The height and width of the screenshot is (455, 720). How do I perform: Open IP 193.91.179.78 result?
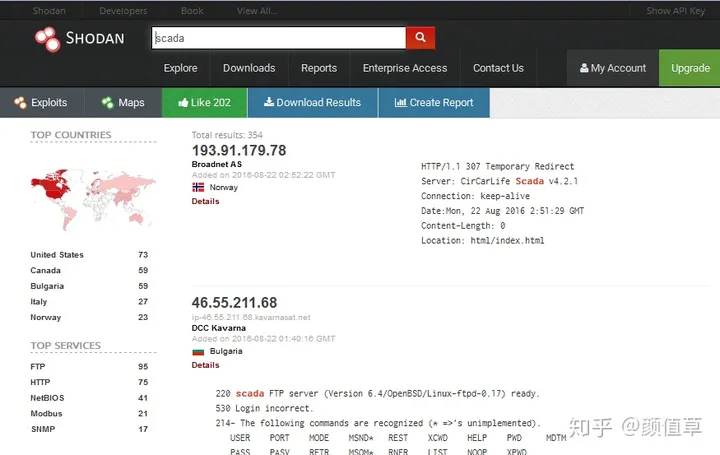239,150
